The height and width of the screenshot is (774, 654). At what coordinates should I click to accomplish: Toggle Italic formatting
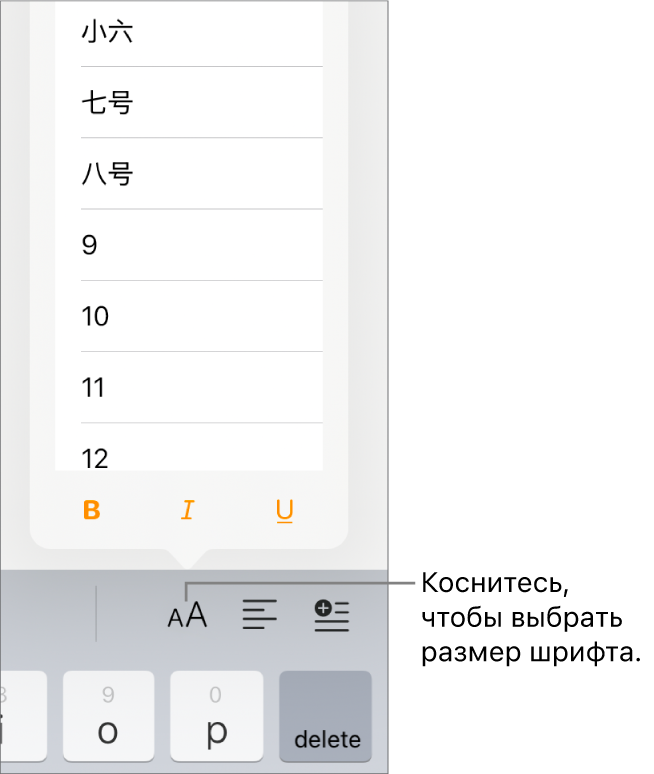tap(188, 510)
